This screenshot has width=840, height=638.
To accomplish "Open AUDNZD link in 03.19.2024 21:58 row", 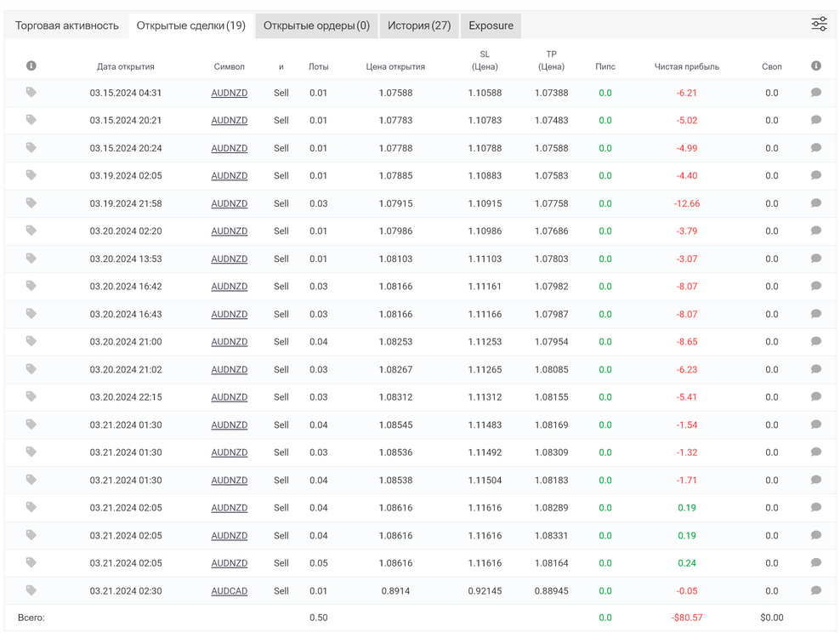I will point(230,203).
